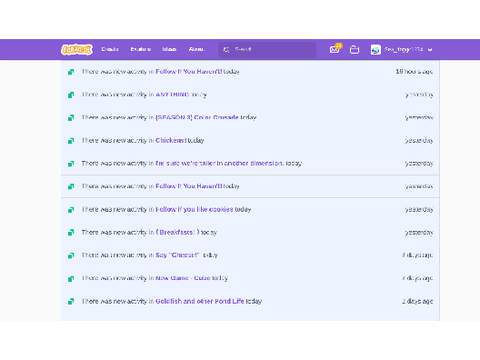480x360 pixels.
Task: Open the ( Breakfasts! ) studio link
Action: (x=177, y=232)
